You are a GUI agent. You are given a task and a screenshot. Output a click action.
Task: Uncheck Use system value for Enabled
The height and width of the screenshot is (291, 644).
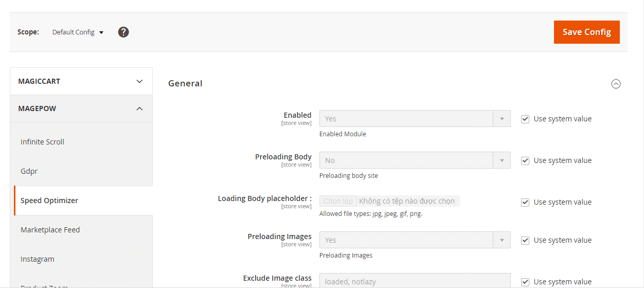[525, 119]
